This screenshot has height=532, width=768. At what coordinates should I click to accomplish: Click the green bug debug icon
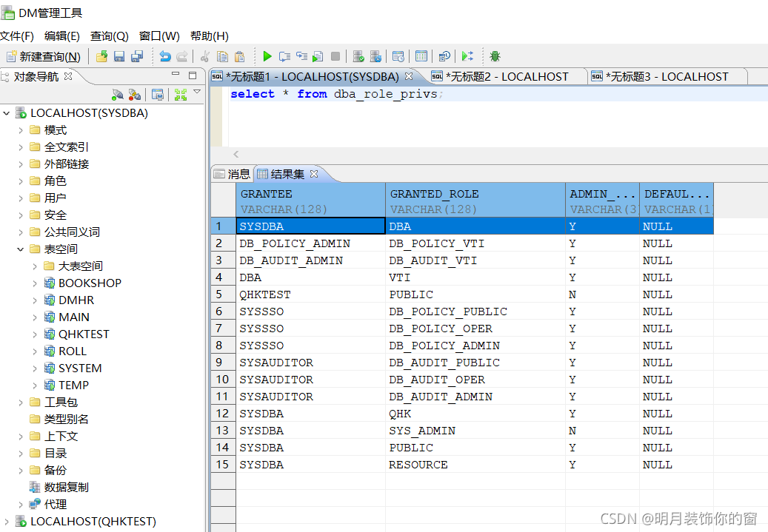point(495,56)
